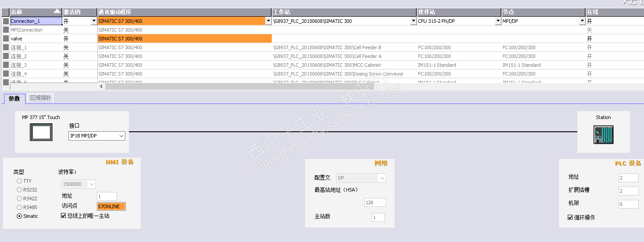Viewport: 644px width, 242px height.
Task: Select the RS422 type radio button
Action: tap(19, 199)
